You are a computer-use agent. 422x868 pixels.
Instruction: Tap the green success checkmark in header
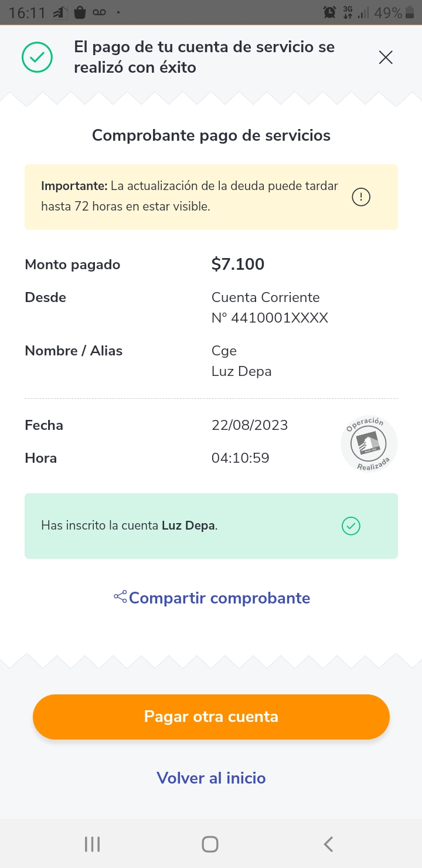(x=38, y=57)
